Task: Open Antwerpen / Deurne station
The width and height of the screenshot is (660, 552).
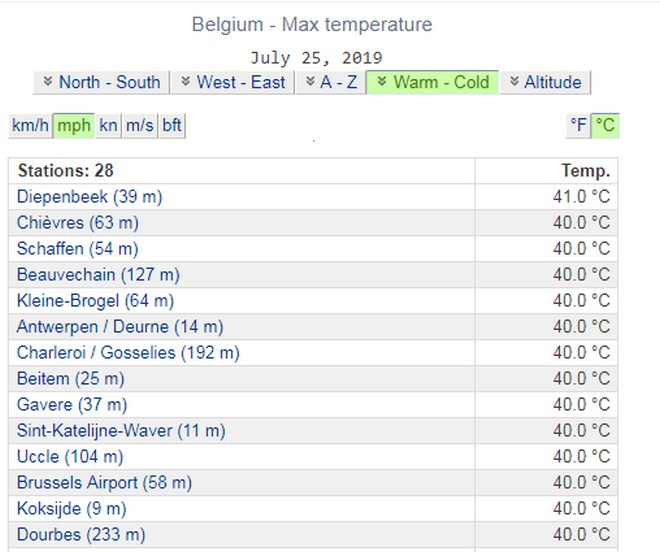Action: pyautogui.click(x=120, y=327)
